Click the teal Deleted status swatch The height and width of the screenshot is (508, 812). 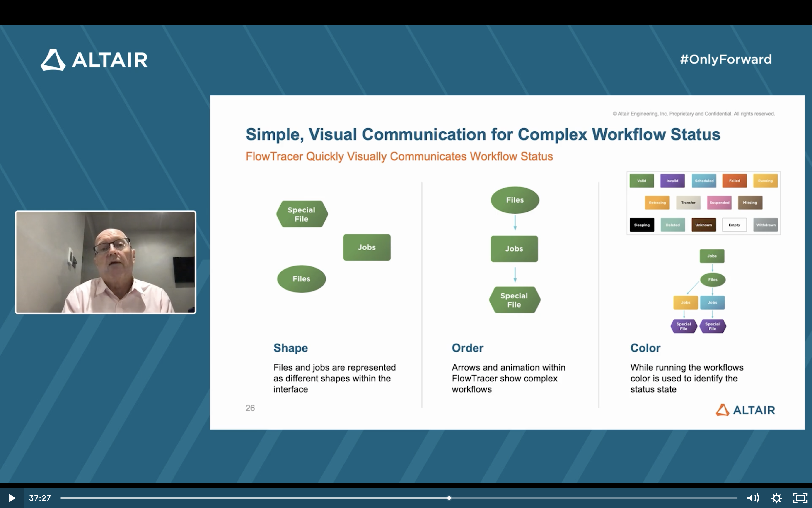673,225
